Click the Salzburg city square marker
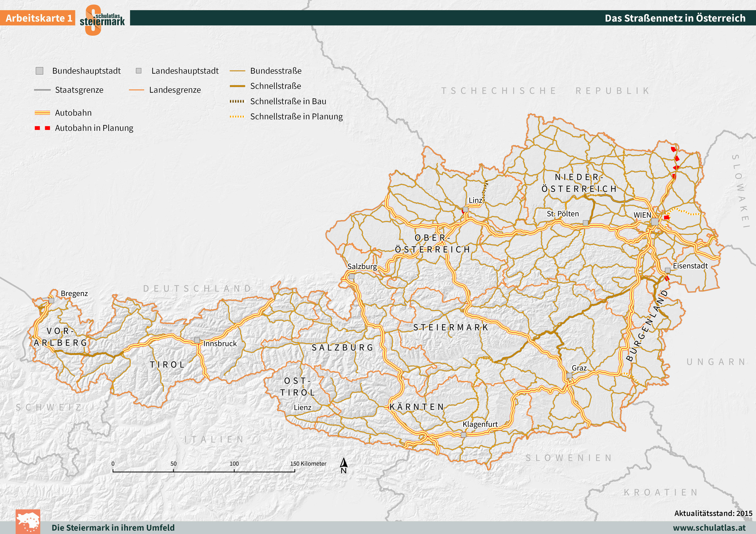The image size is (756, 534). click(x=352, y=276)
